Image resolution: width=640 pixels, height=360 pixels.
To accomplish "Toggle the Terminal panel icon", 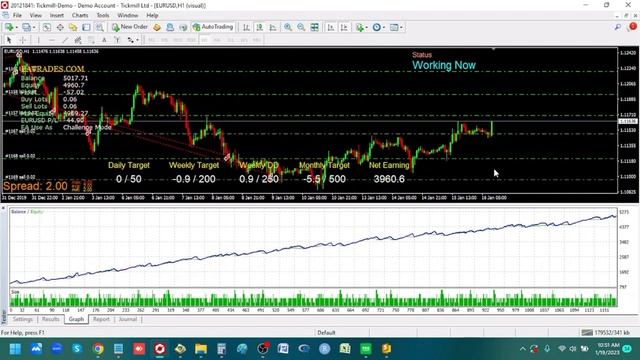I will point(86,27).
